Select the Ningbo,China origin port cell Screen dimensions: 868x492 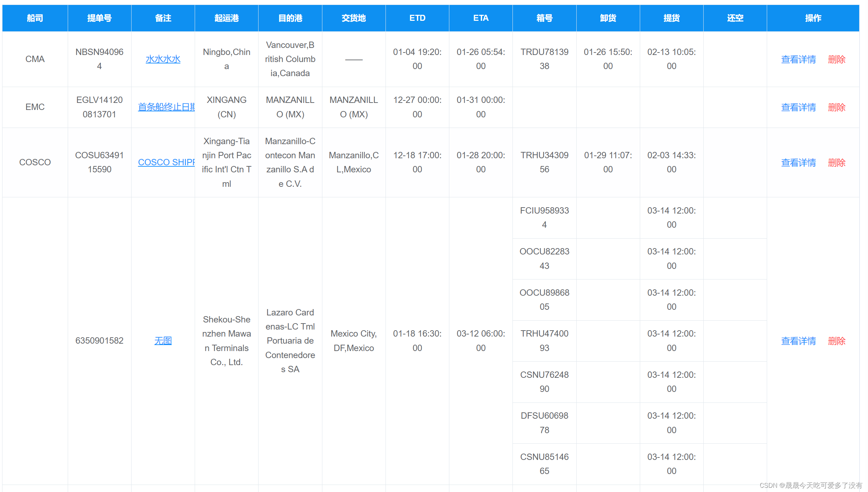(x=226, y=59)
